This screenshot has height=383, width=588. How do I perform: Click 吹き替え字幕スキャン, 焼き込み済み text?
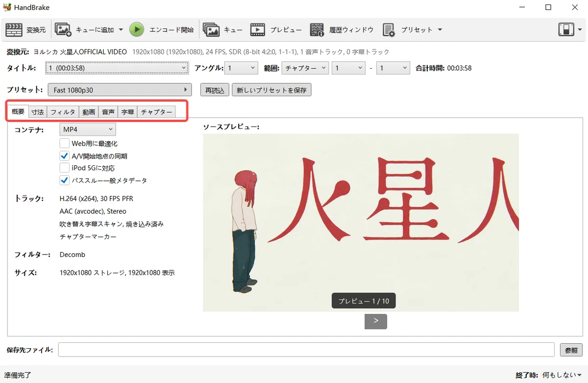(x=111, y=224)
